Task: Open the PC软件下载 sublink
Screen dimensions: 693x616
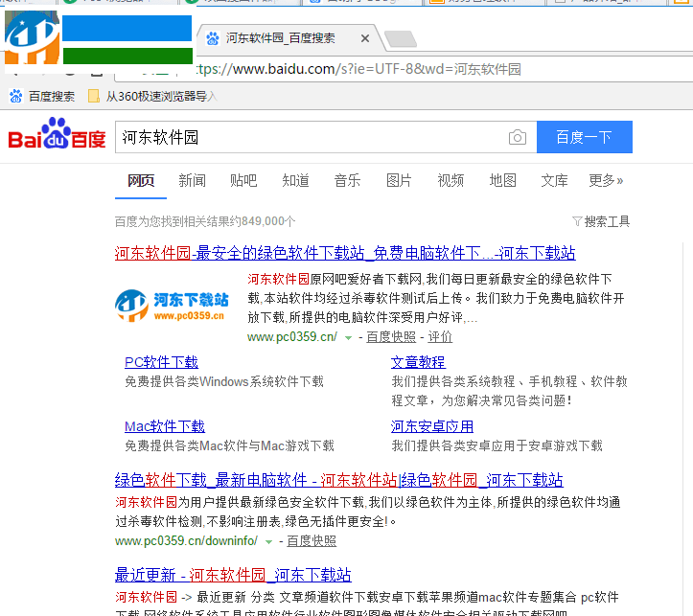Action: pos(161,362)
